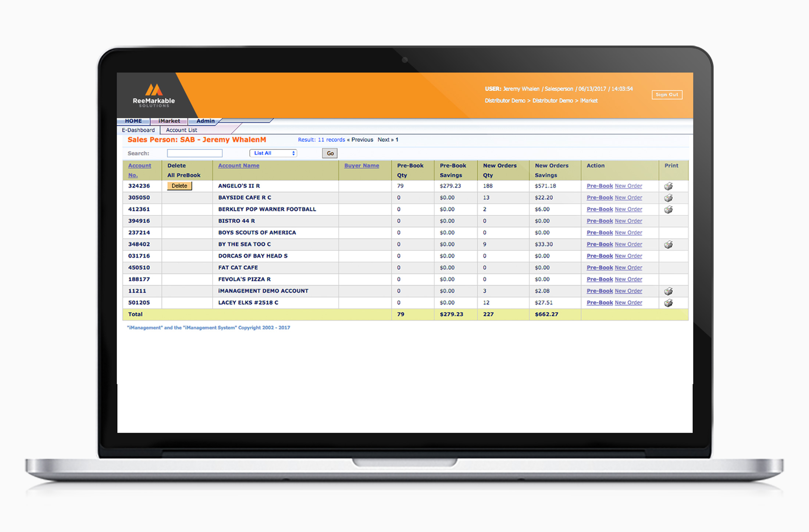Image resolution: width=809 pixels, height=532 pixels.
Task: Go to Previous results page
Action: [360, 140]
